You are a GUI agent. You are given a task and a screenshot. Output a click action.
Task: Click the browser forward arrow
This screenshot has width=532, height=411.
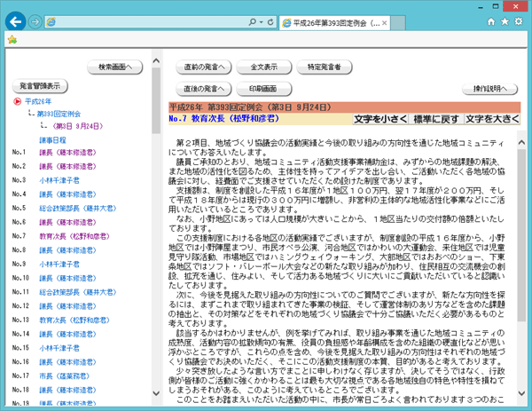35,22
